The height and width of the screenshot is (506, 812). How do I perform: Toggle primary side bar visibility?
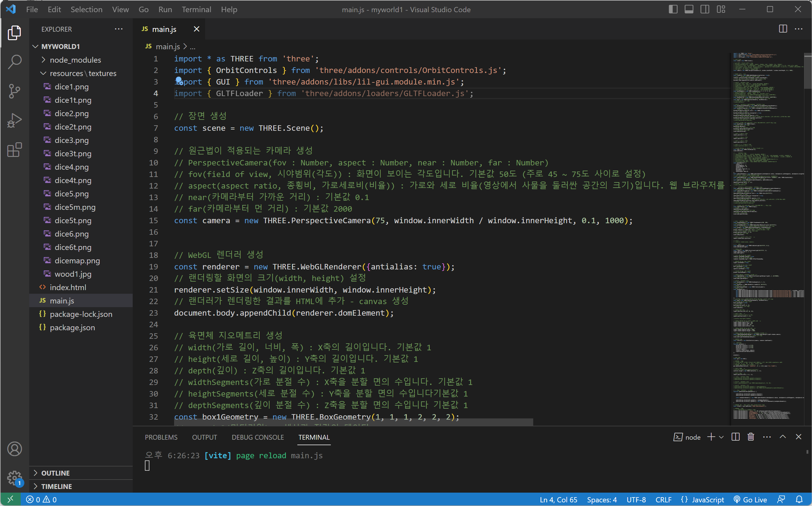tap(673, 9)
